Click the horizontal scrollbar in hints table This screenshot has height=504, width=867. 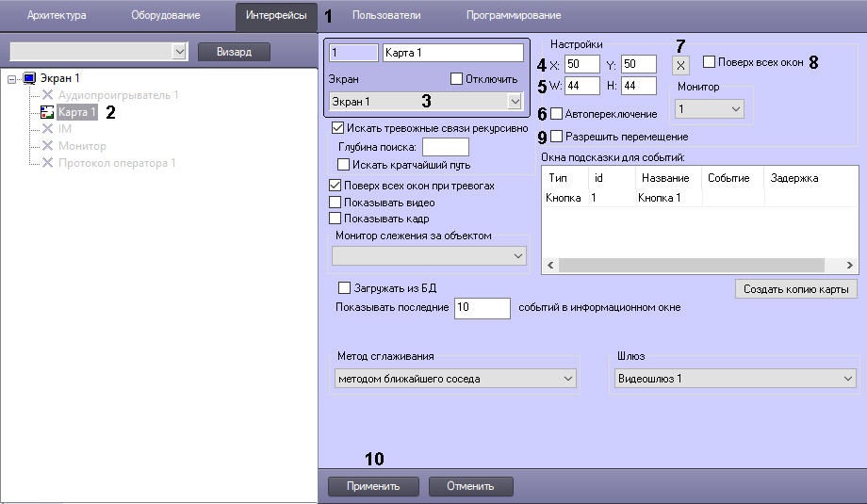pos(697,266)
